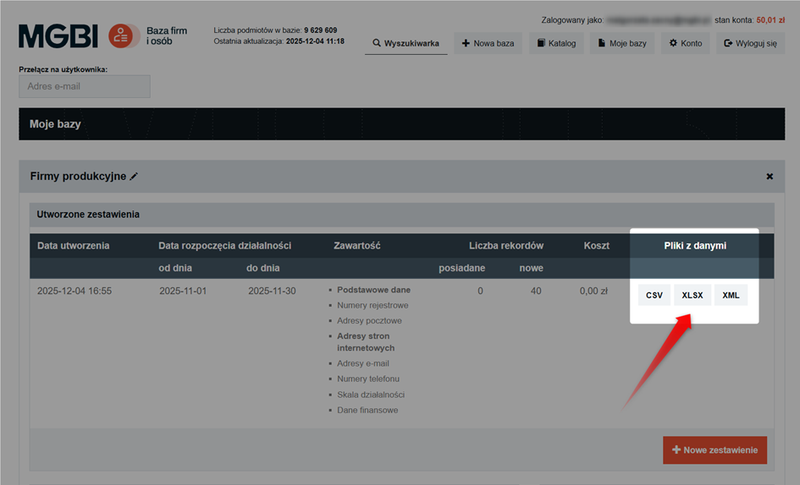Click the red Baza firm i osób icon
Image resolution: width=800 pixels, height=485 pixels.
point(123,37)
